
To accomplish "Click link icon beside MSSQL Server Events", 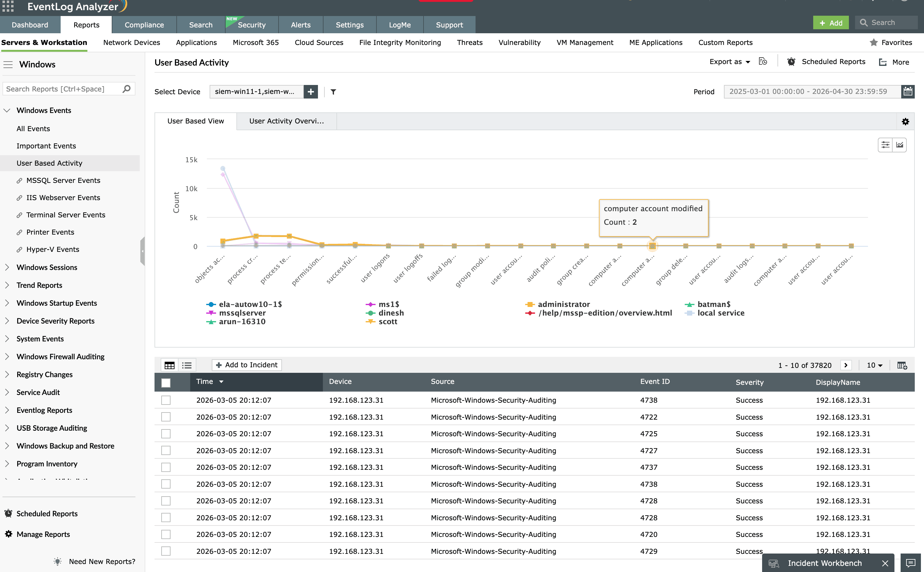I will (x=19, y=181).
